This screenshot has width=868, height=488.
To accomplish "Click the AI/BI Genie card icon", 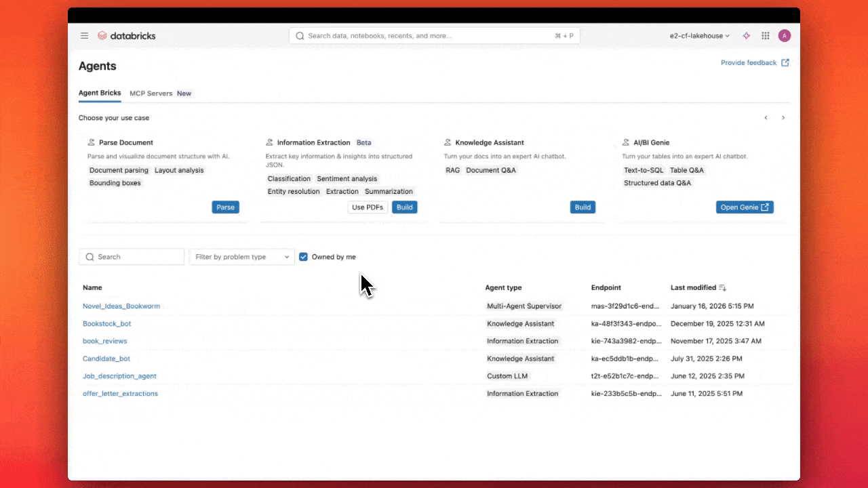I will coord(625,142).
